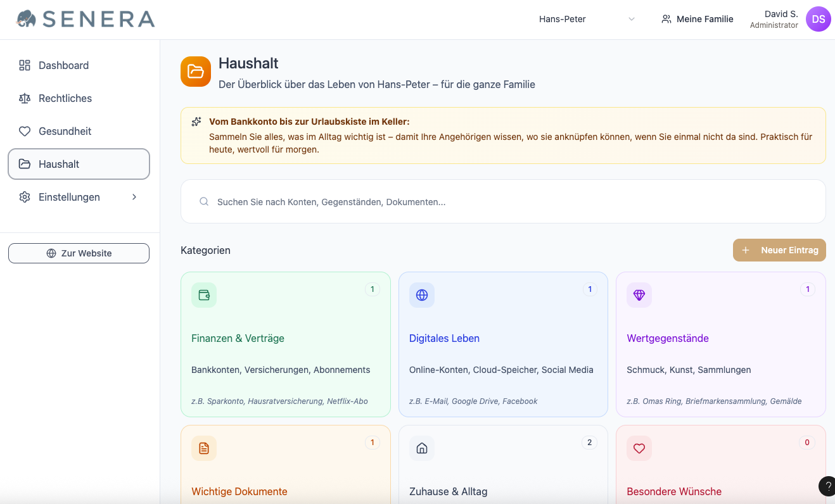Click the wallet icon in Finanzen & Verträge

pos(204,295)
